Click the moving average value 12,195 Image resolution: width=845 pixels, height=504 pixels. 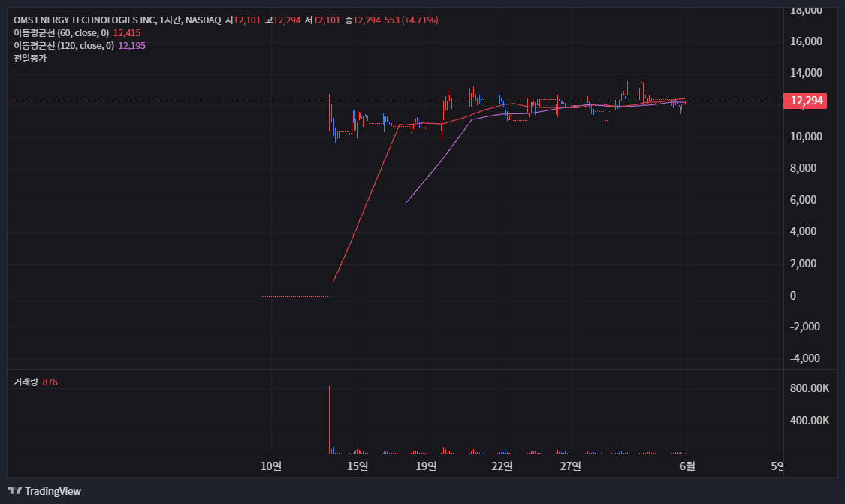point(132,46)
